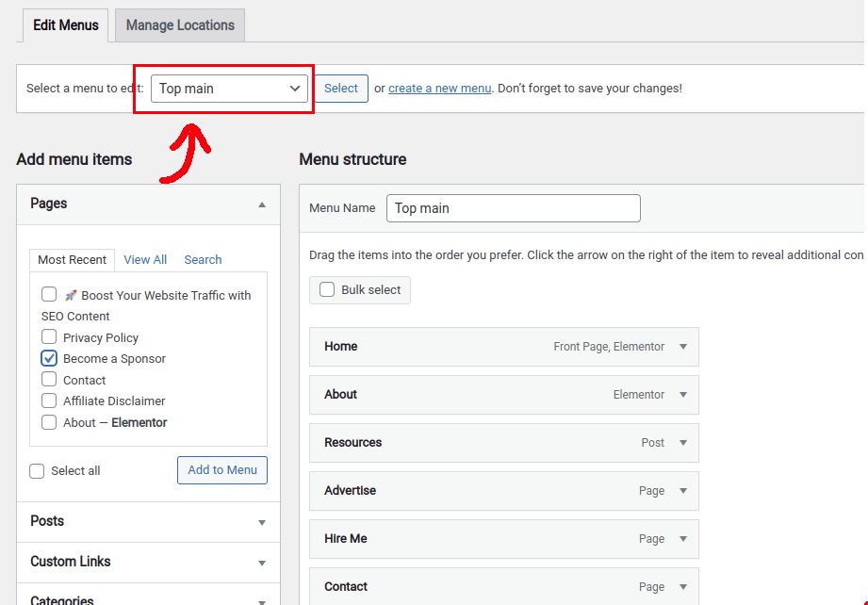Viewport: 868px width, 605px height.
Task: Enable the Bulk select checkbox
Action: tap(327, 289)
